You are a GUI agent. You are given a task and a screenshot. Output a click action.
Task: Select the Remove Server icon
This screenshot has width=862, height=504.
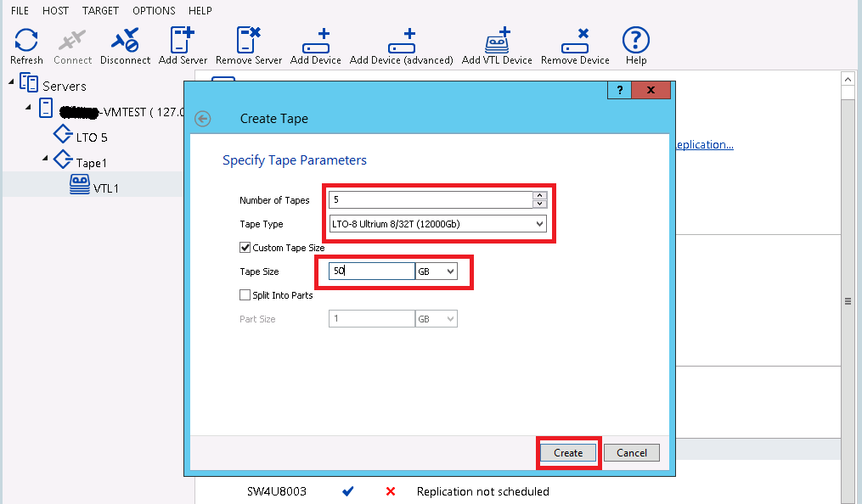(x=247, y=40)
